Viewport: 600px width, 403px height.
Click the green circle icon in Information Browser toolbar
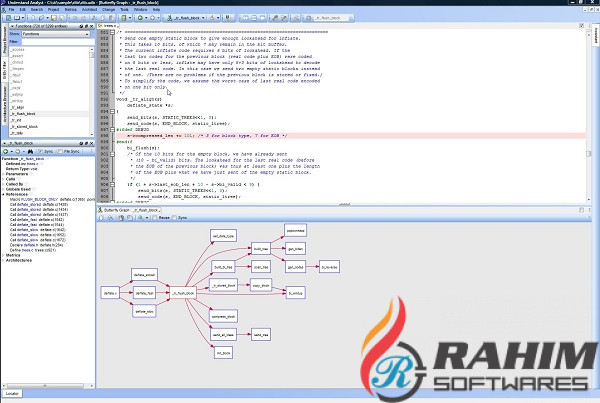(6, 152)
